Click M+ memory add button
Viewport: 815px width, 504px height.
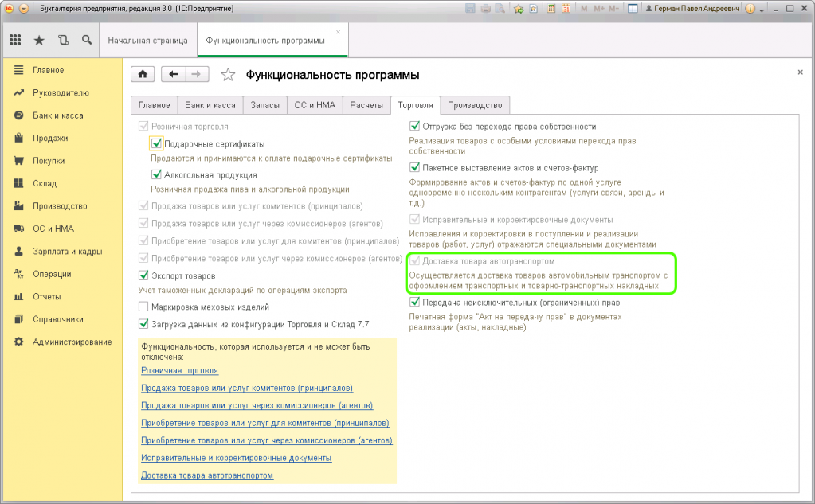coord(599,8)
